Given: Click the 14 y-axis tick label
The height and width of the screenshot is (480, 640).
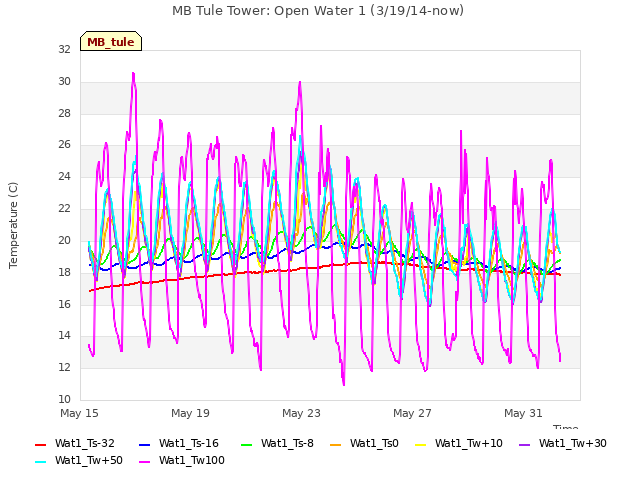Looking at the screenshot, I should tap(64, 336).
